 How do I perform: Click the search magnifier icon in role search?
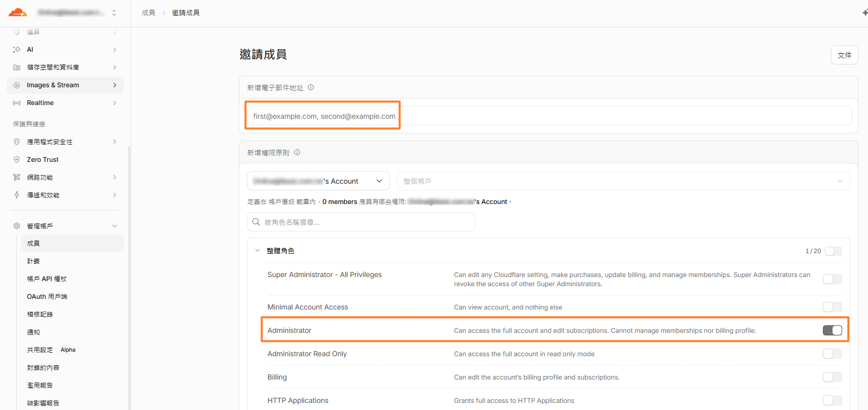(x=256, y=222)
